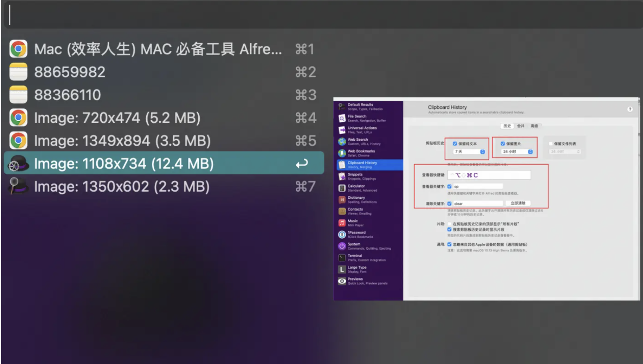
Task: Open the 7 天 retention dropdown
Action: pyautogui.click(x=469, y=152)
